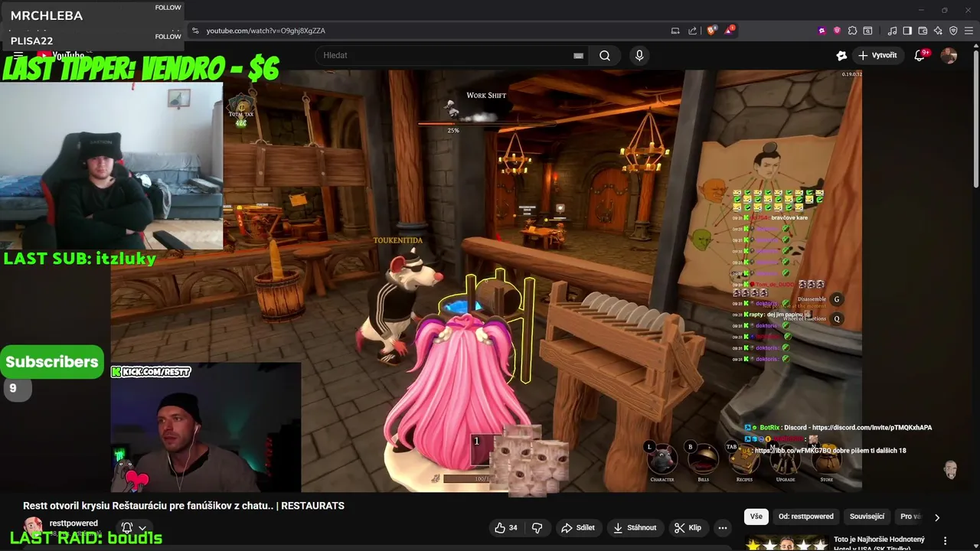Dislike the video with thumbs down

click(537, 527)
